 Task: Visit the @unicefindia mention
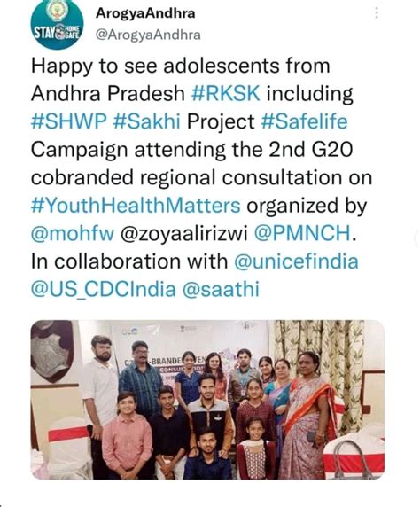click(296, 261)
